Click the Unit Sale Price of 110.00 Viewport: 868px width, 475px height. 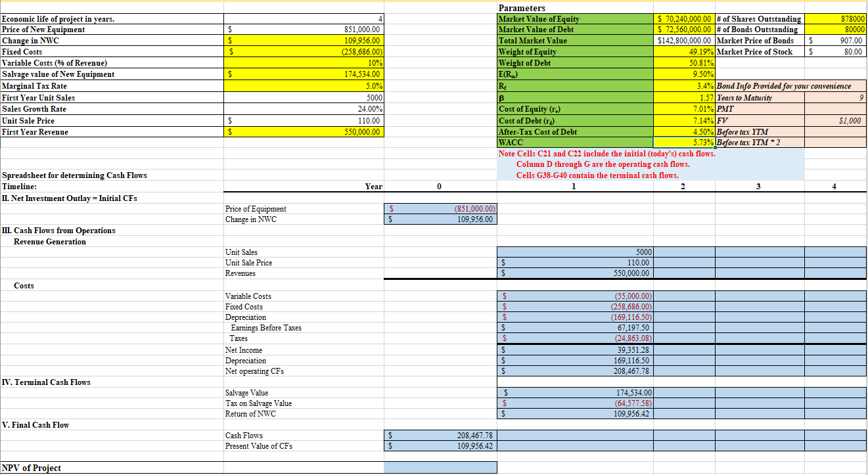[306, 119]
